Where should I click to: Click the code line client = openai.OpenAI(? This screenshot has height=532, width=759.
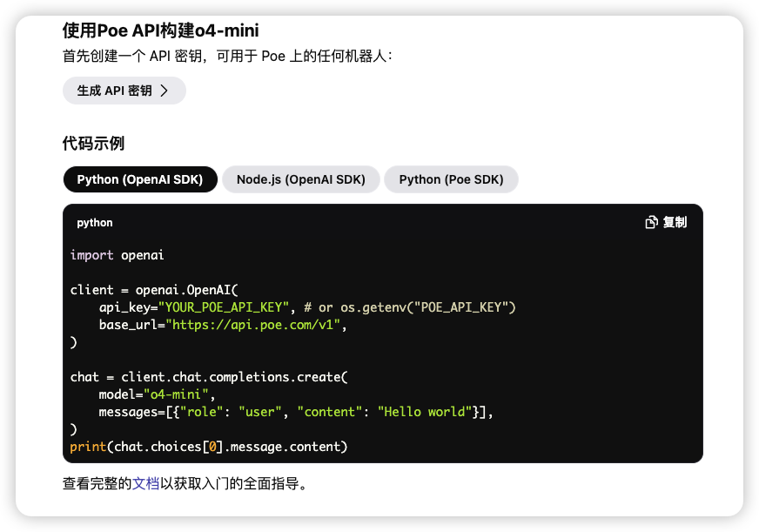[154, 290]
